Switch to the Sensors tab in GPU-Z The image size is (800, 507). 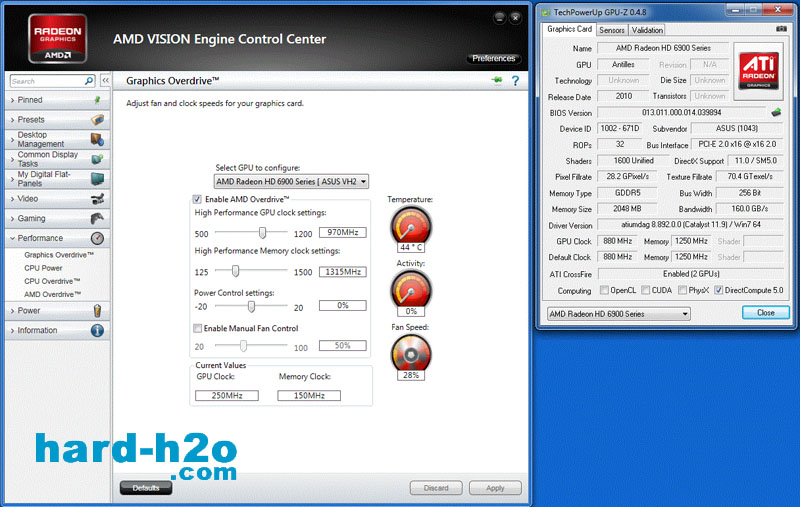(x=612, y=30)
